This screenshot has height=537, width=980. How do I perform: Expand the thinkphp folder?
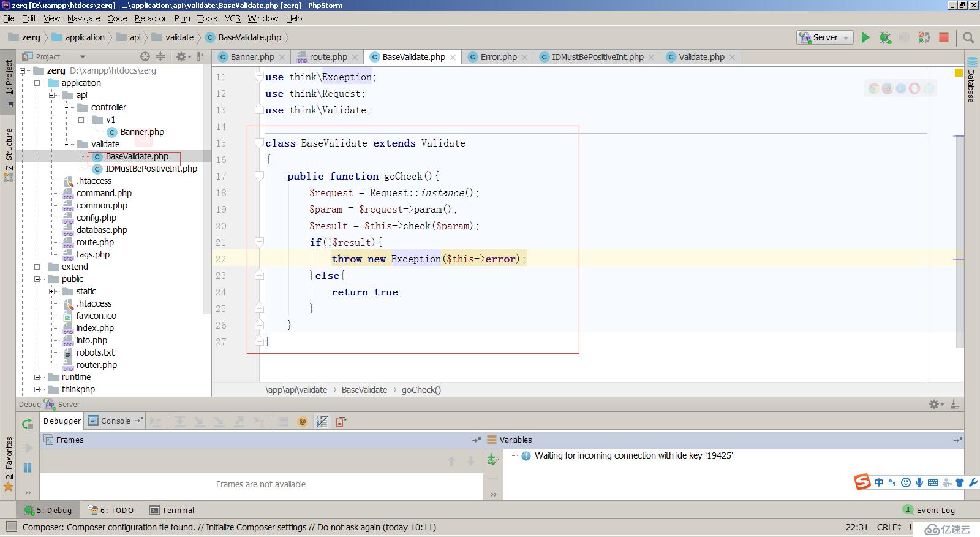point(37,389)
